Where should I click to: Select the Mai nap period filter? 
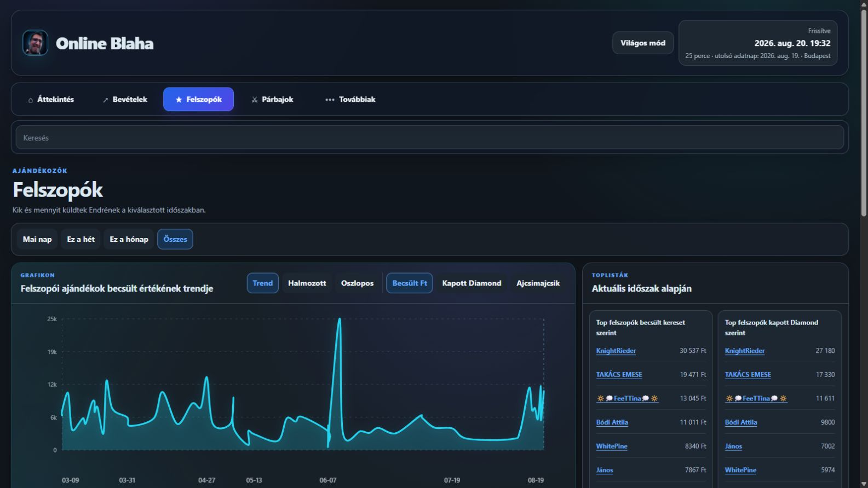click(x=37, y=239)
